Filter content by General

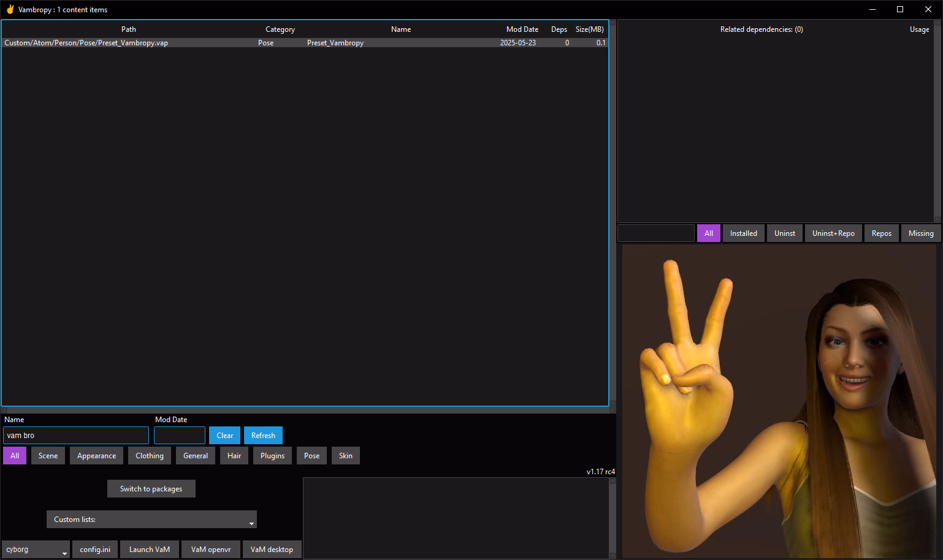tap(196, 456)
